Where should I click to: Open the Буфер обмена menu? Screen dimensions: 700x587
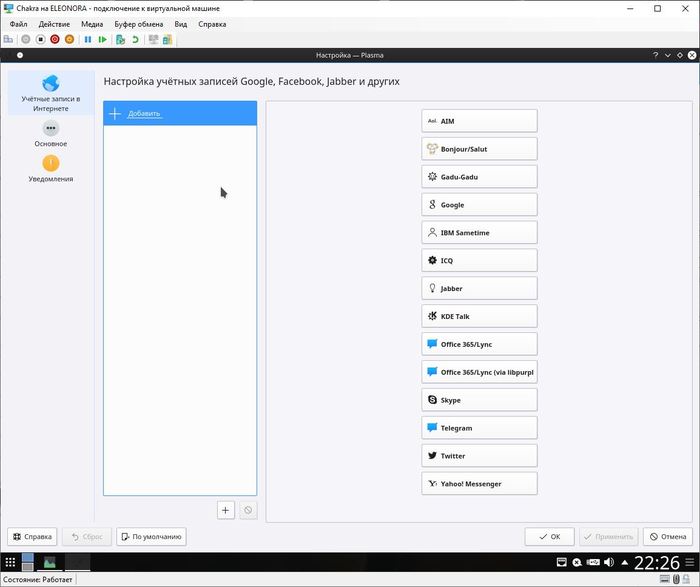click(139, 23)
